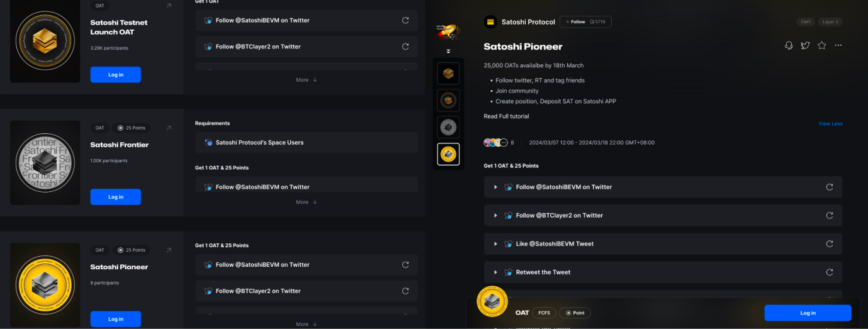The image size is (868, 329).
Task: Select the Layer 2 category tag
Action: [830, 22]
